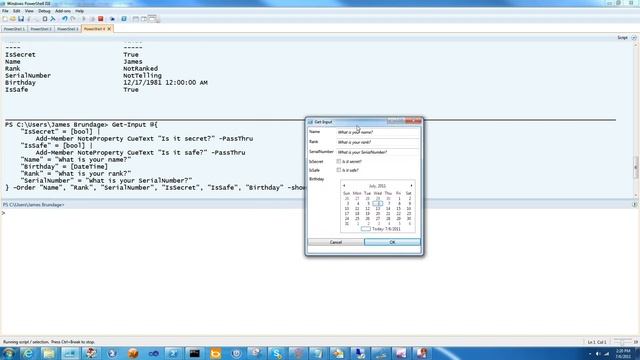This screenshot has height=360, width=640.
Task: Click the July 2011 calendar header
Action: [377, 186]
